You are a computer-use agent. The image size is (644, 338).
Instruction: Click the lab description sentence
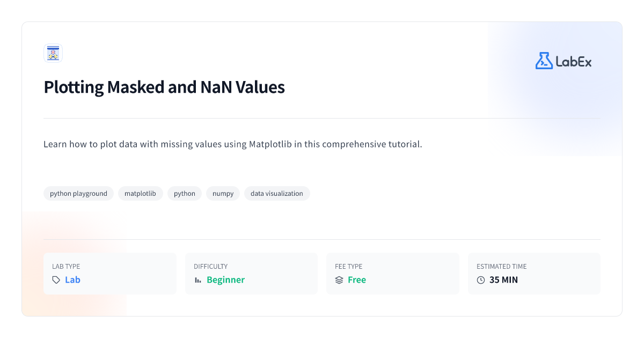(x=233, y=145)
